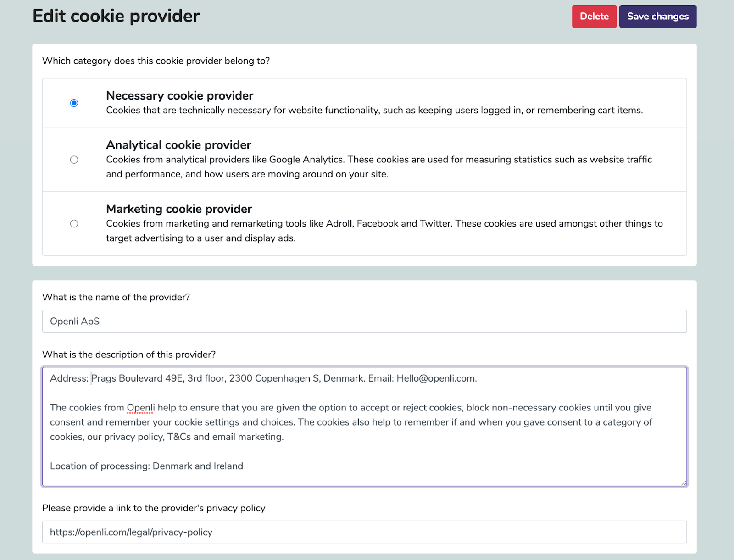The image size is (734, 560).
Task: Click the Necessary cookie description text
Action: (374, 110)
